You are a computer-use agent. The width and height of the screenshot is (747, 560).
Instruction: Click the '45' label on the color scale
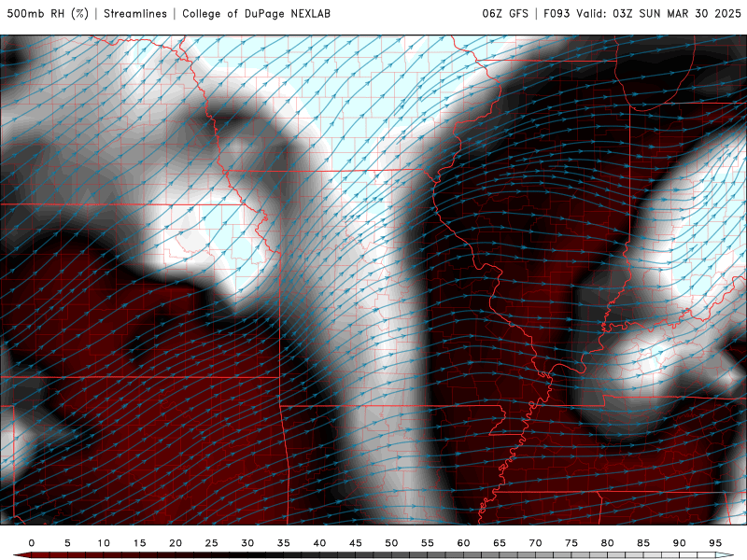pyautogui.click(x=356, y=543)
